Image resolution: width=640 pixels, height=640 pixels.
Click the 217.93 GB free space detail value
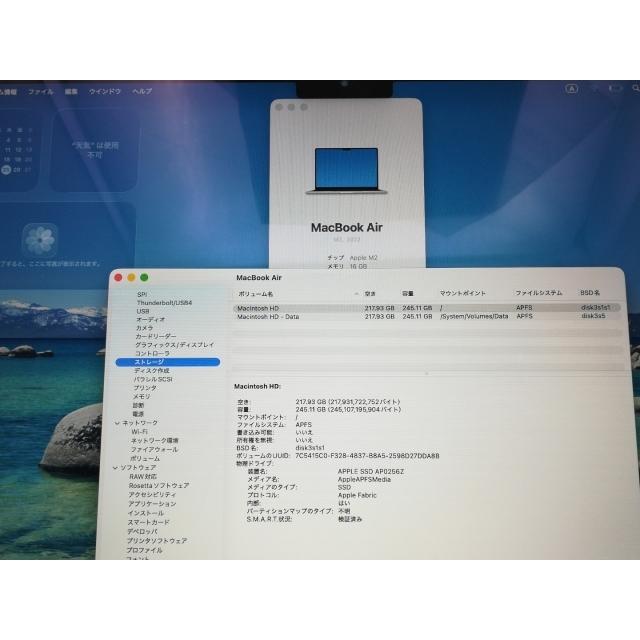348,402
